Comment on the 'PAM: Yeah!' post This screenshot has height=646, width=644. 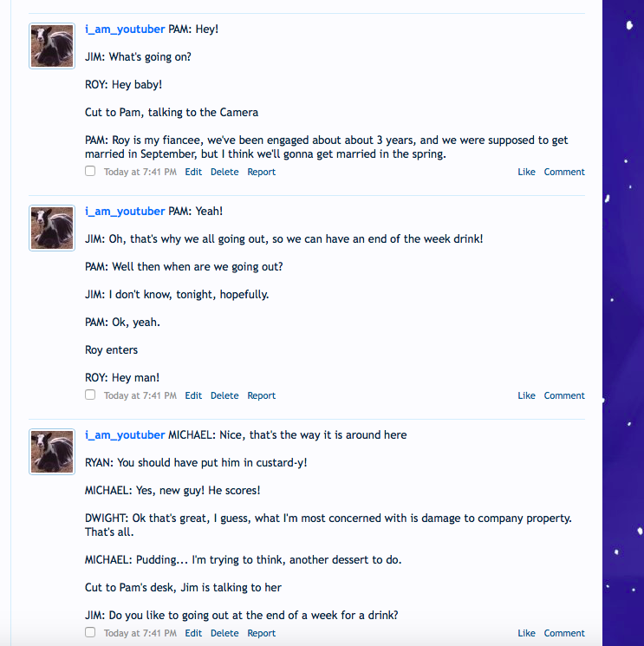[x=564, y=395]
